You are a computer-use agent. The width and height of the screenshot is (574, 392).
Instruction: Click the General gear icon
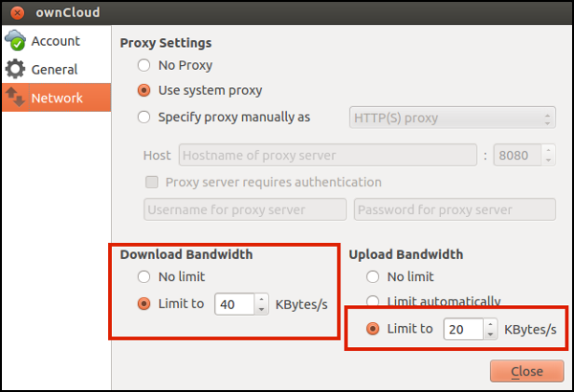point(15,70)
